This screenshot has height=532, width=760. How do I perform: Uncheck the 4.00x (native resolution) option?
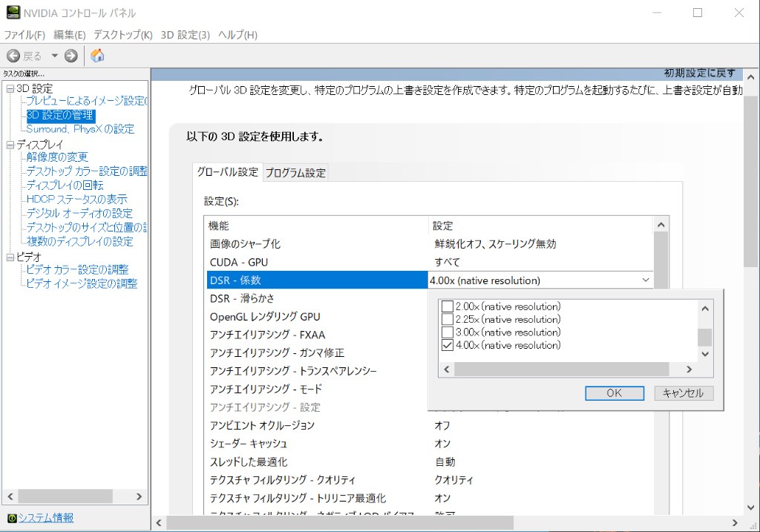point(447,346)
